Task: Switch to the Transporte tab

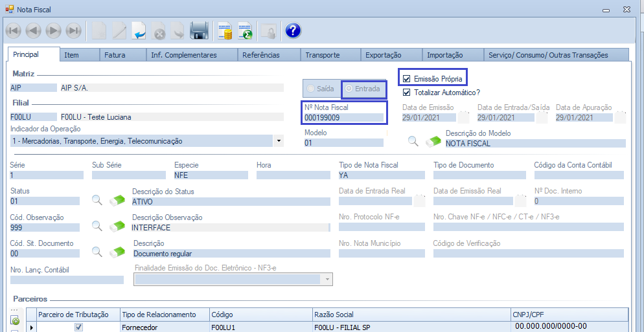Action: click(x=322, y=55)
